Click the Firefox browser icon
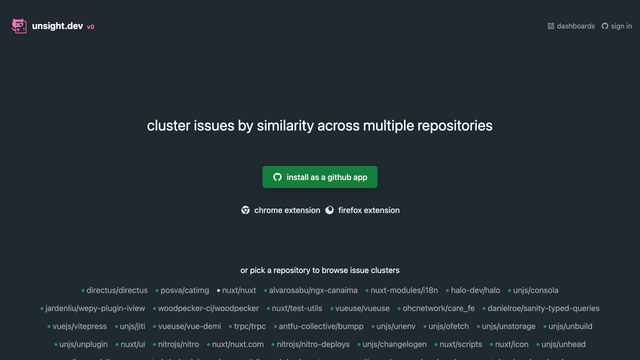Image resolution: width=640 pixels, height=360 pixels. tap(329, 210)
